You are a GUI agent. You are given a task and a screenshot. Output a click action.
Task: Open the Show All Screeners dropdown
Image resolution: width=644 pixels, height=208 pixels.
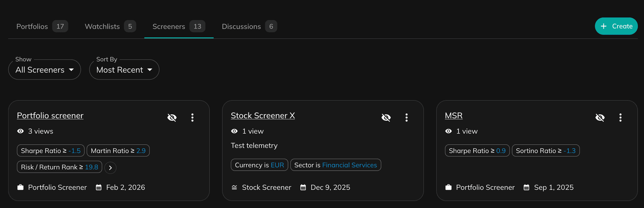pyautogui.click(x=44, y=69)
